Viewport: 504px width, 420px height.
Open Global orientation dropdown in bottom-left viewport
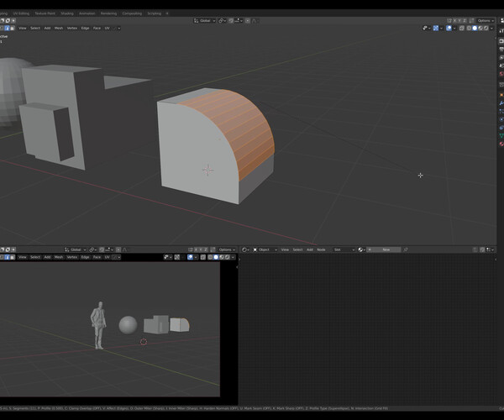click(76, 249)
